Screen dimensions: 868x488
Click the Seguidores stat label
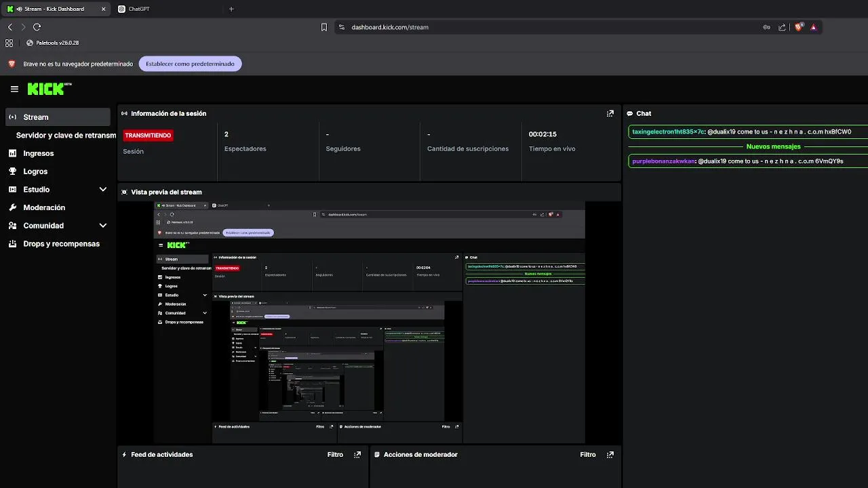(343, 149)
